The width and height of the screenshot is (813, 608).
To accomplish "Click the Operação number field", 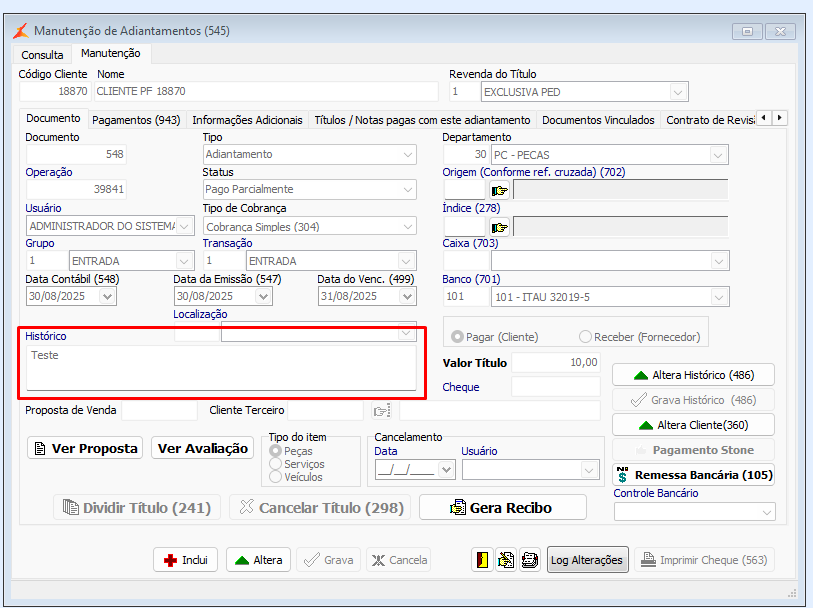I will pyautogui.click(x=76, y=189).
